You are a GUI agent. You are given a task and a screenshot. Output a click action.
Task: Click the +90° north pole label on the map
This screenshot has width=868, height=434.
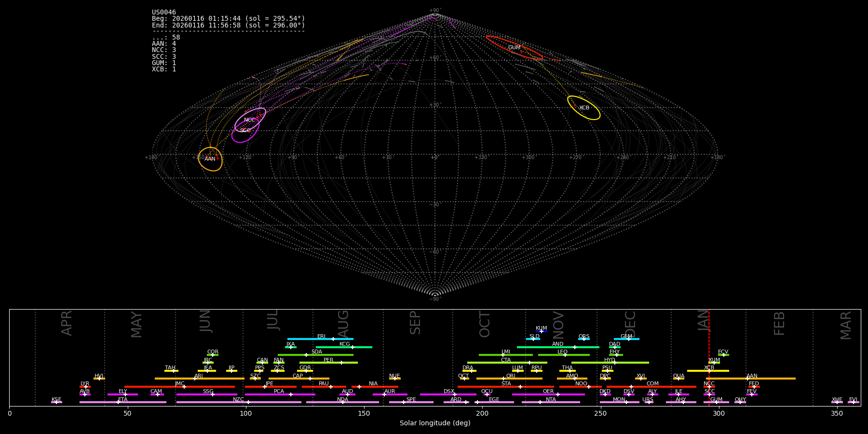pyautogui.click(x=435, y=11)
